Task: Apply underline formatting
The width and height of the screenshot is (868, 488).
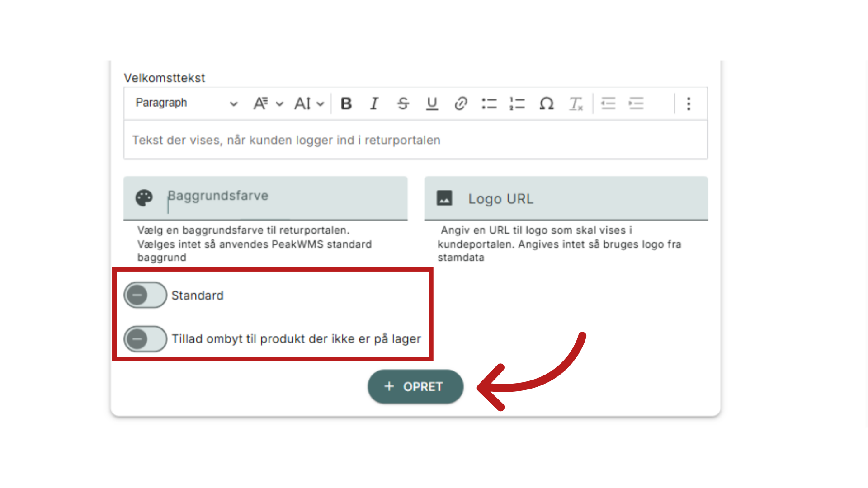Action: pyautogui.click(x=432, y=103)
